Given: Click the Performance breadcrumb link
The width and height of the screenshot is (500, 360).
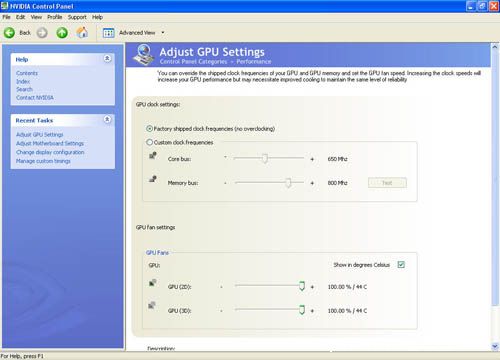Looking at the screenshot, I should point(254,62).
